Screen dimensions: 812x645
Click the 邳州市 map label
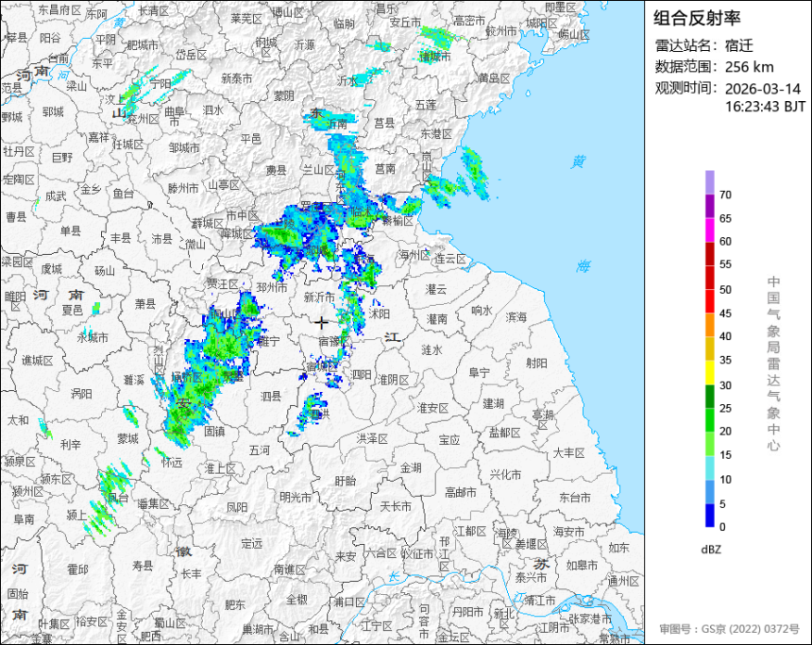pos(272,287)
